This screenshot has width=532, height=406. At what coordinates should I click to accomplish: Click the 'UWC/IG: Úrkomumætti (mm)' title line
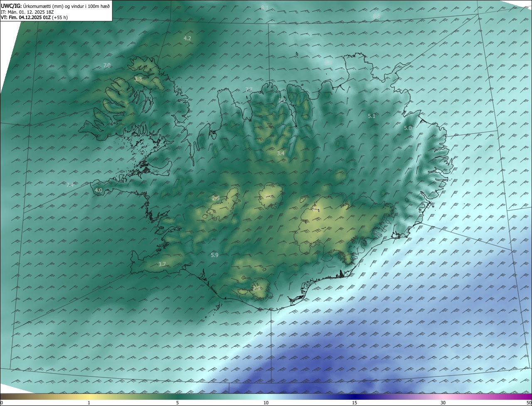point(55,6)
